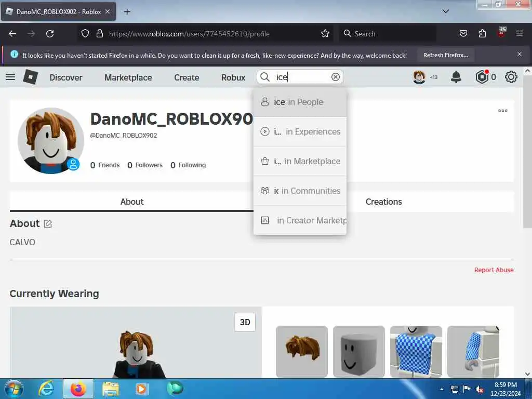Open the media player taskbar icon
This screenshot has height=399, width=532.
(141, 389)
